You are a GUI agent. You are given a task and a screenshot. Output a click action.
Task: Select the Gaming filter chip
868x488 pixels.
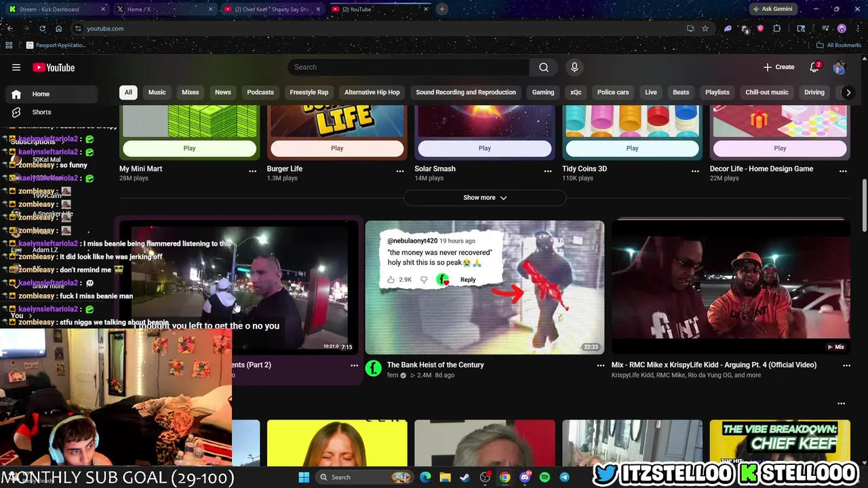pyautogui.click(x=543, y=92)
